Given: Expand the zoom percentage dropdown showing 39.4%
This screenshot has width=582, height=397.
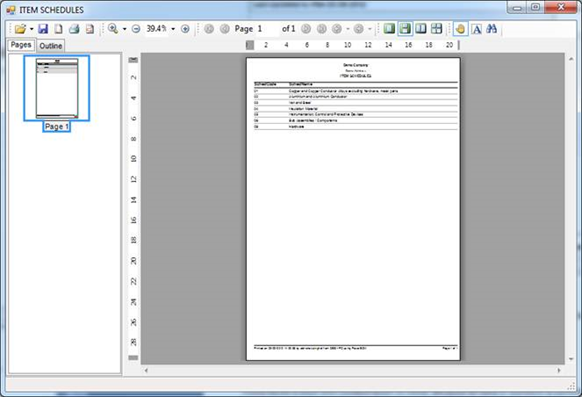Looking at the screenshot, I should (x=173, y=29).
